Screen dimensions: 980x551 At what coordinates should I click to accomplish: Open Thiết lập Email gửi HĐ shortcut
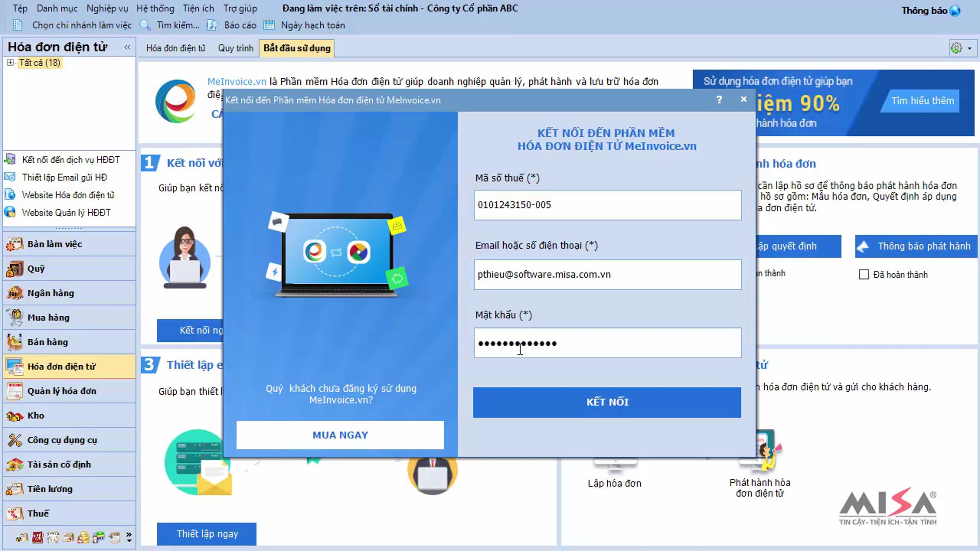(x=56, y=178)
